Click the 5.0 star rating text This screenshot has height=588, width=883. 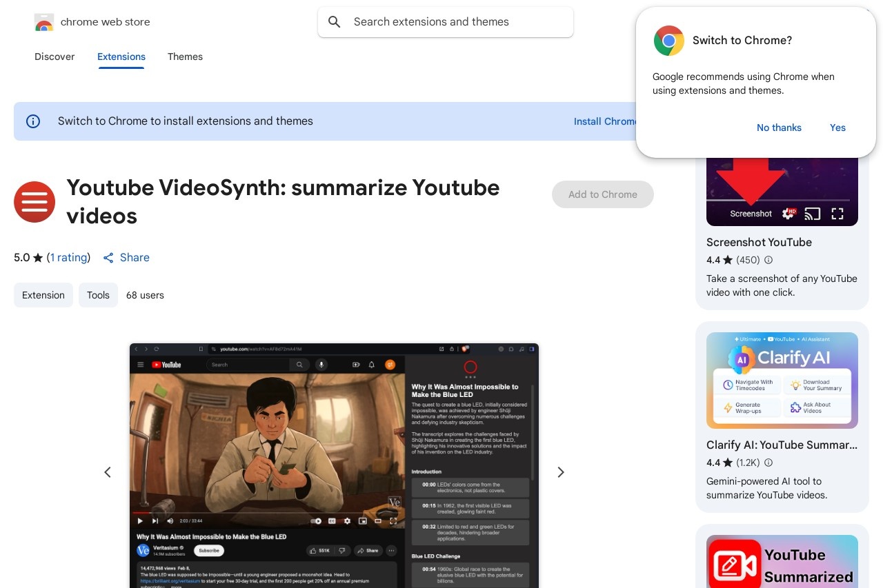pos(28,257)
